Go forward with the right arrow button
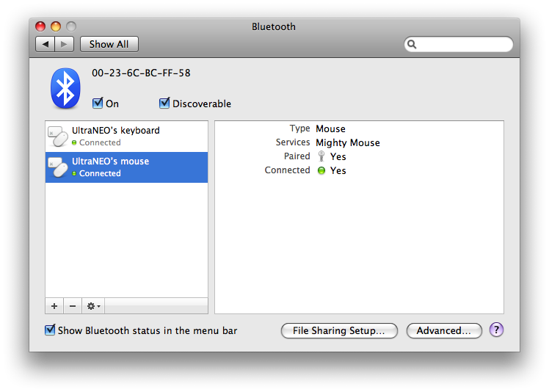 point(64,44)
